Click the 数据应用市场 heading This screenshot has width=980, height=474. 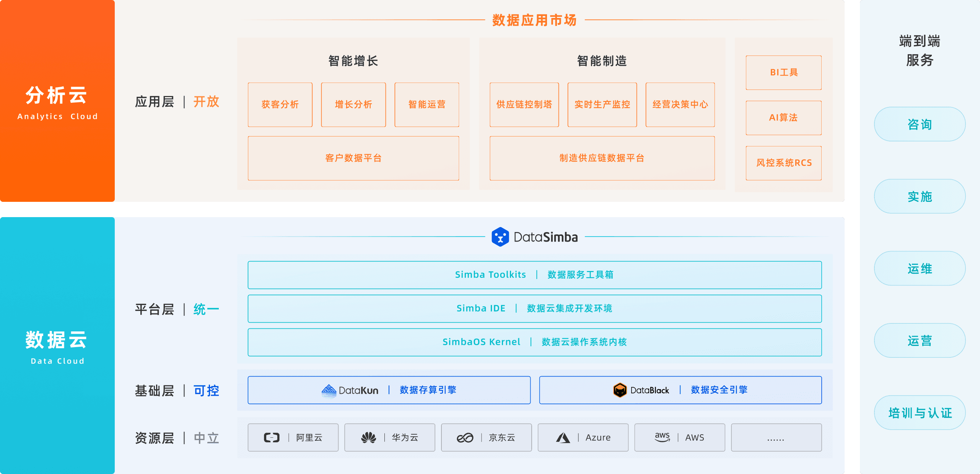point(534,20)
